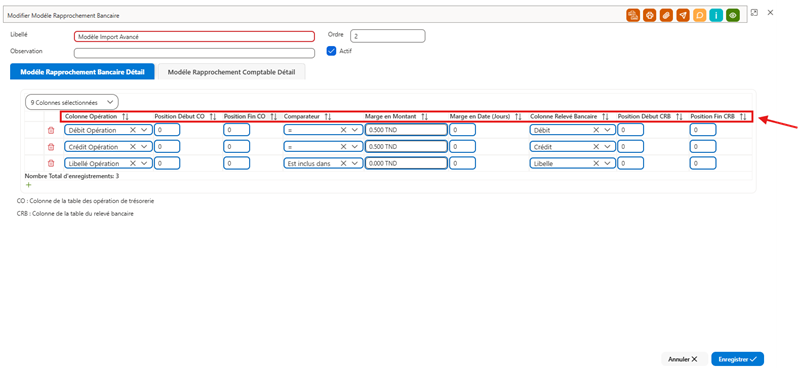Screen dimensions: 798x368
Task: Delete the Débit Opération row via trash icon
Action: pyautogui.click(x=50, y=130)
